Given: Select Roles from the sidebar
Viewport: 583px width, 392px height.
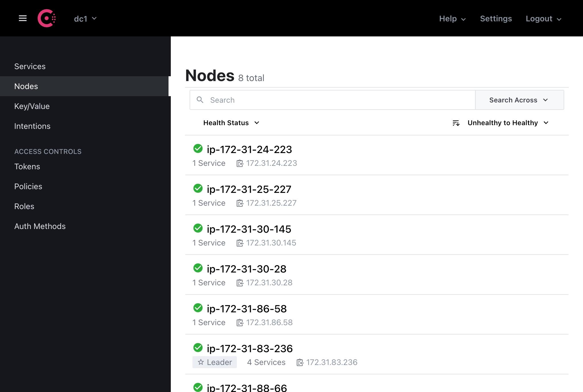Looking at the screenshot, I should pos(24,206).
